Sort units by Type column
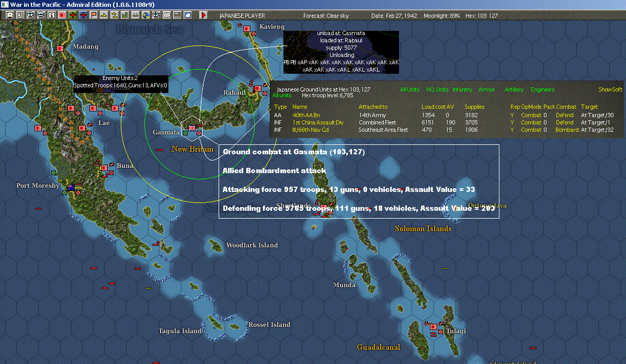Viewport: 626px width, 364px height. tap(280, 107)
